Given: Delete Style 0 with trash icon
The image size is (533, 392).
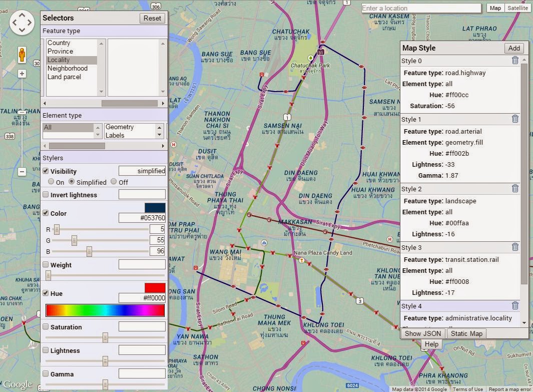Looking at the screenshot, I should click(x=515, y=60).
